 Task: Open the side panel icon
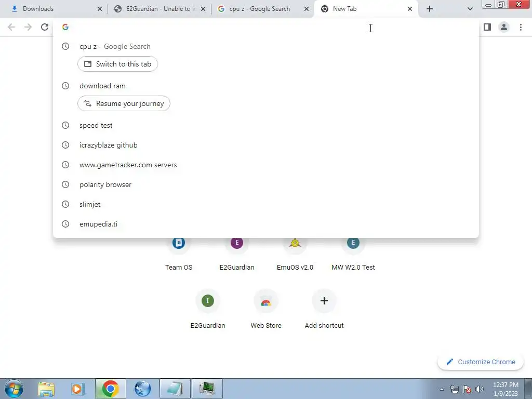pyautogui.click(x=487, y=27)
